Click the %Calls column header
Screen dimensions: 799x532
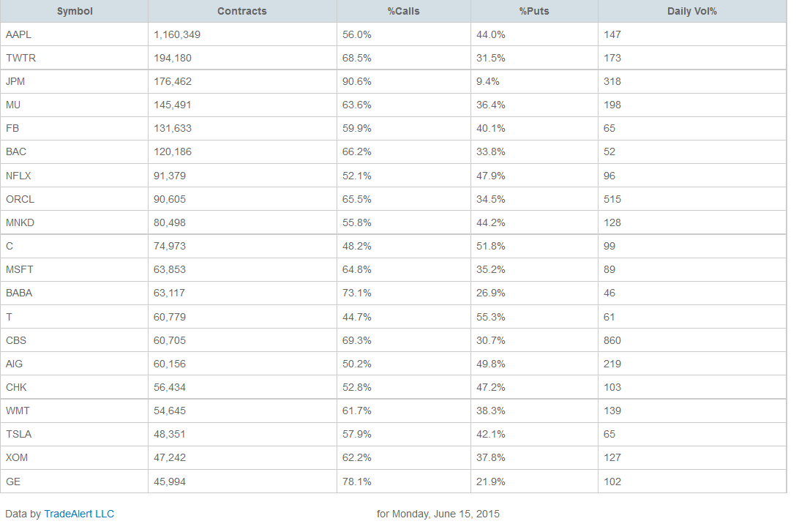(403, 11)
